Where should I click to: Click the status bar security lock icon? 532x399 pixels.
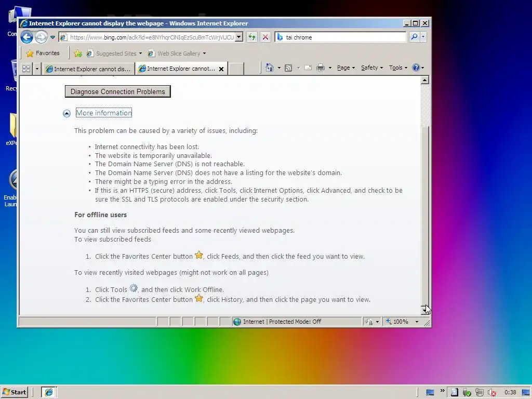[x=369, y=322]
